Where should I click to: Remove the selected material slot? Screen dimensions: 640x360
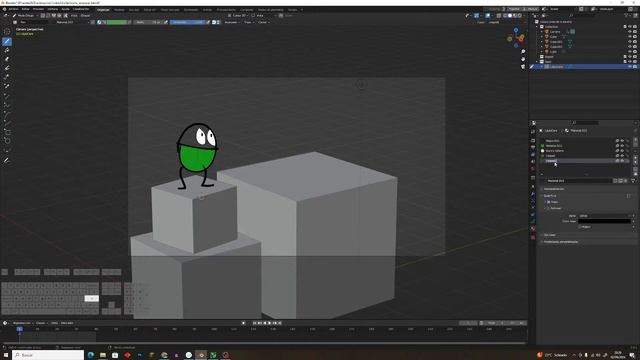click(635, 145)
